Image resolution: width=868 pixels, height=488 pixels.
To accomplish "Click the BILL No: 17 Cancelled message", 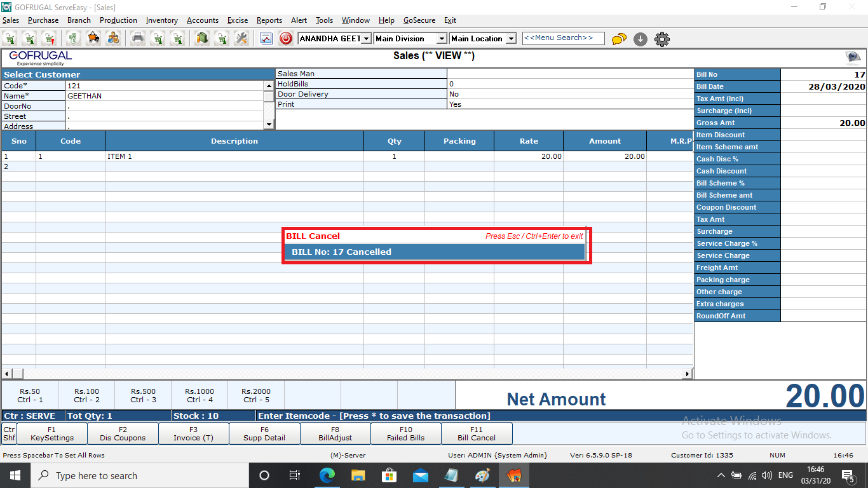I will point(434,252).
